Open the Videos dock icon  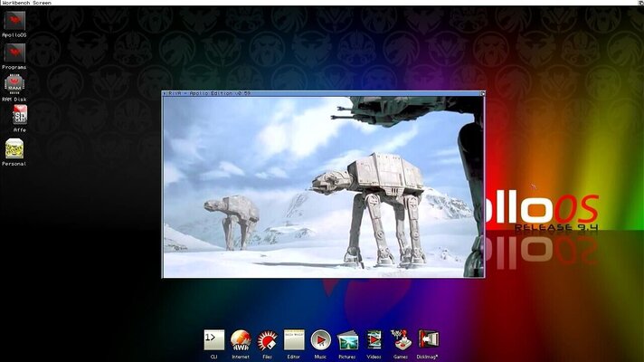tap(374, 339)
